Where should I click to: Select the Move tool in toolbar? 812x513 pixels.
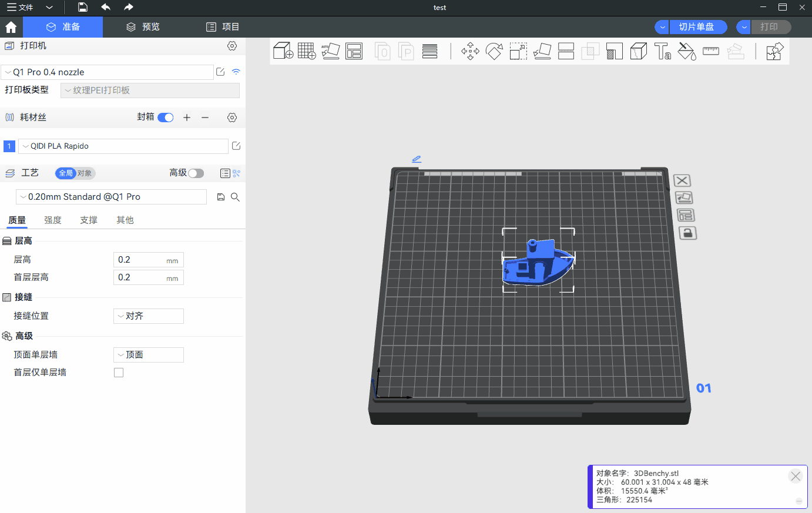pos(470,51)
